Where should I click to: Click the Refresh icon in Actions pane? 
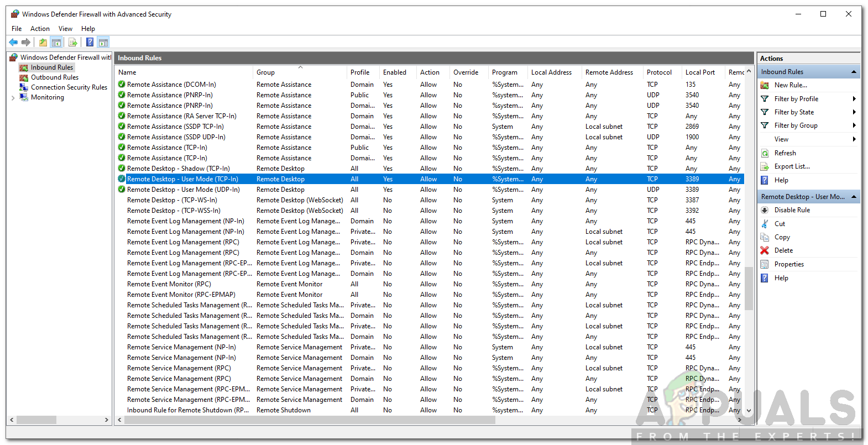pyautogui.click(x=765, y=153)
